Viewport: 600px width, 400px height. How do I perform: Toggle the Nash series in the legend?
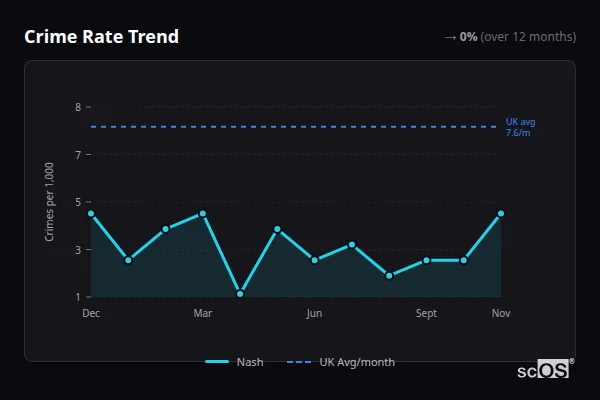click(234, 362)
